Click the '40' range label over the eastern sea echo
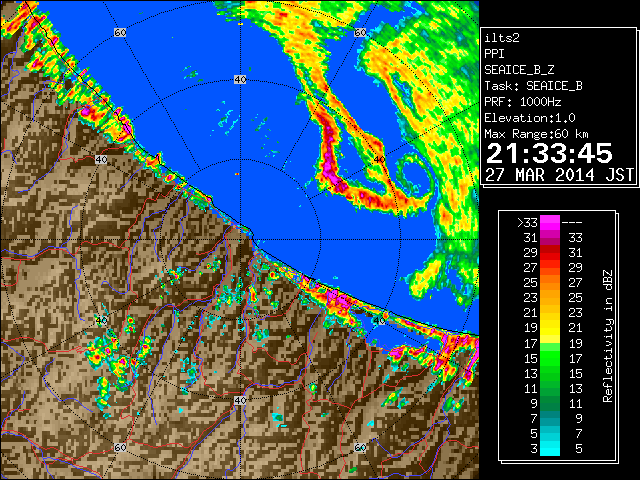This screenshot has height=480, width=640. pos(379,160)
